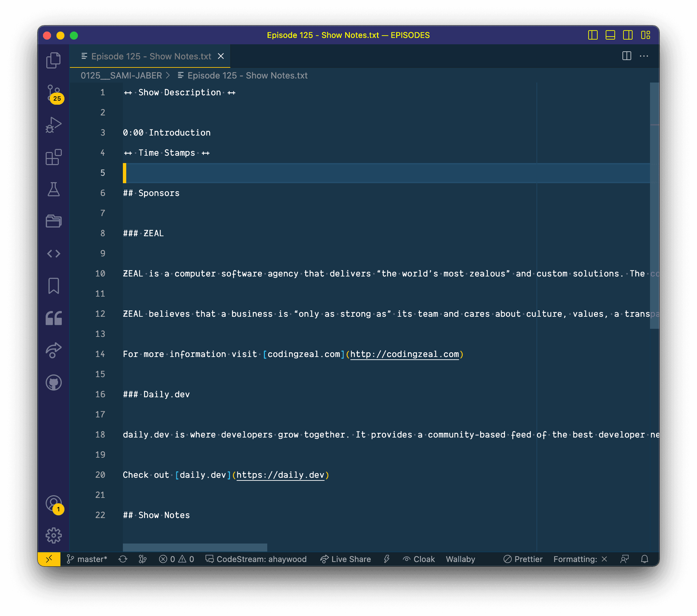Click the vertical scrollbar minimap slider

pos(654,205)
